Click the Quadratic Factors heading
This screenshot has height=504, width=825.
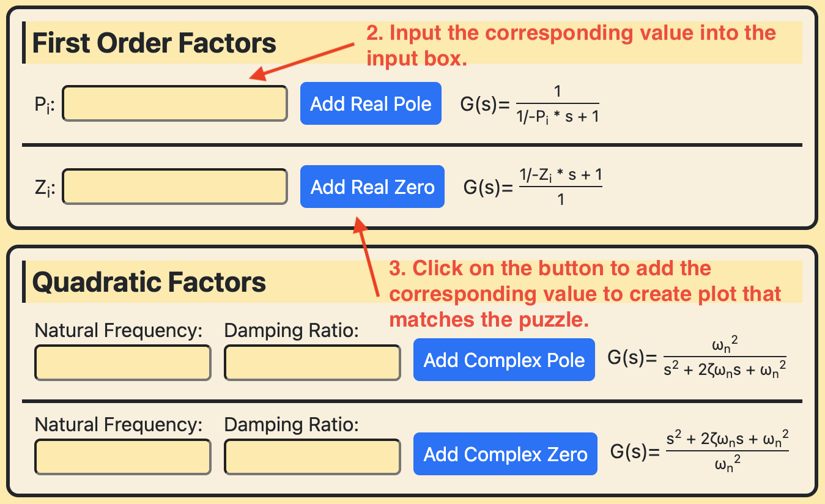click(x=149, y=283)
